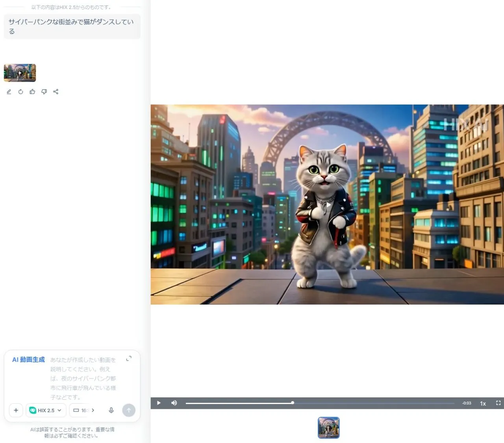Activate the microphone voice input
The width and height of the screenshot is (504, 443).
tap(111, 410)
